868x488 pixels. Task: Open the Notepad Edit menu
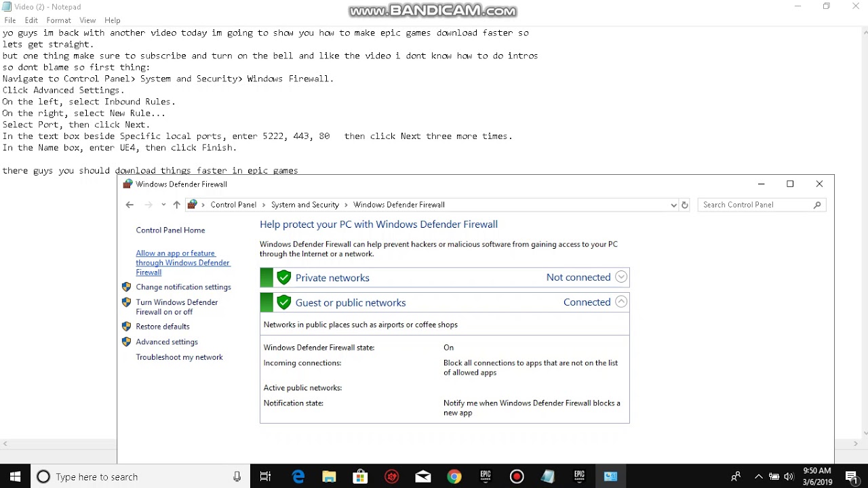coord(31,20)
